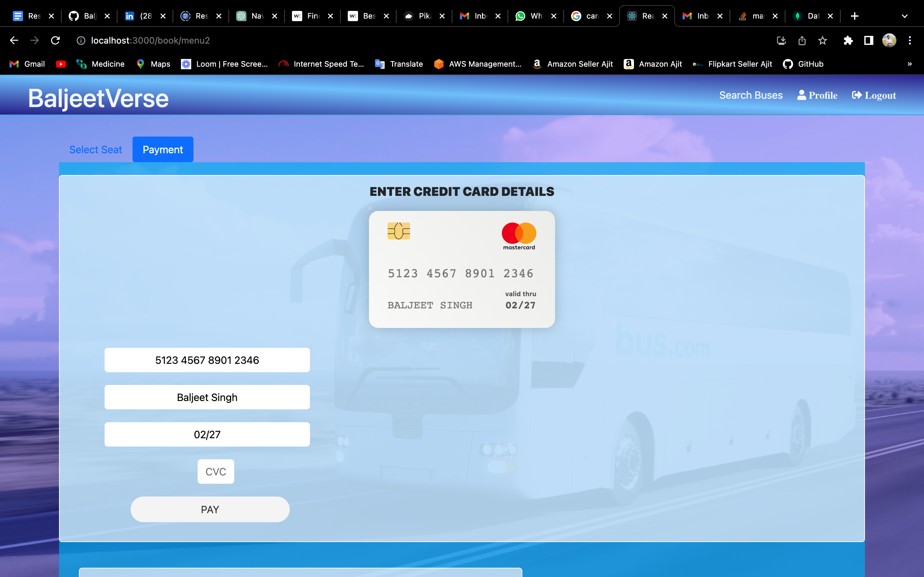
Task: Switch to the Select Seat tab
Action: (x=96, y=150)
